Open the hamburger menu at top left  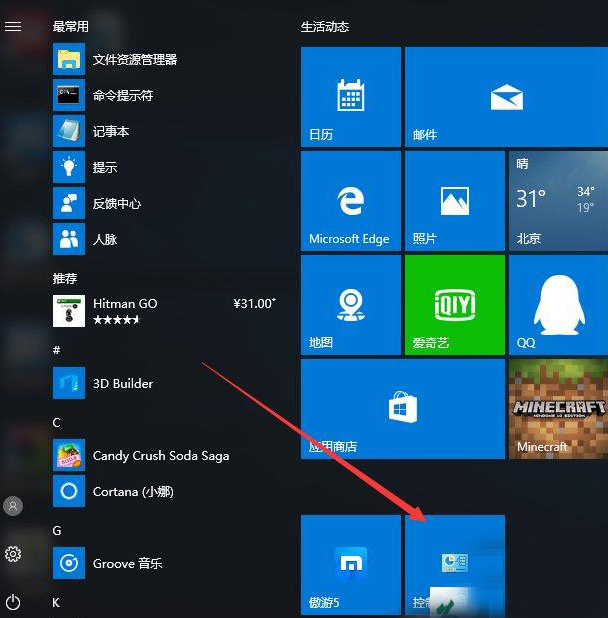tap(13, 27)
